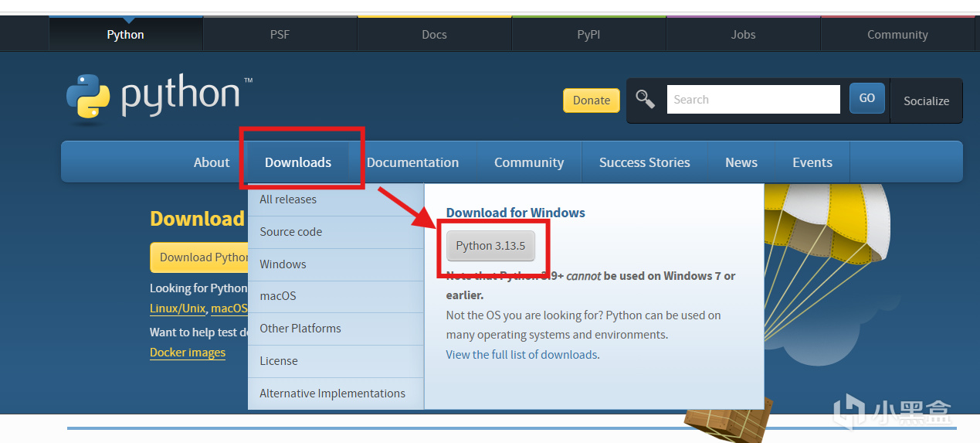
Task: Go to the PyPI tab
Action: coord(588,35)
